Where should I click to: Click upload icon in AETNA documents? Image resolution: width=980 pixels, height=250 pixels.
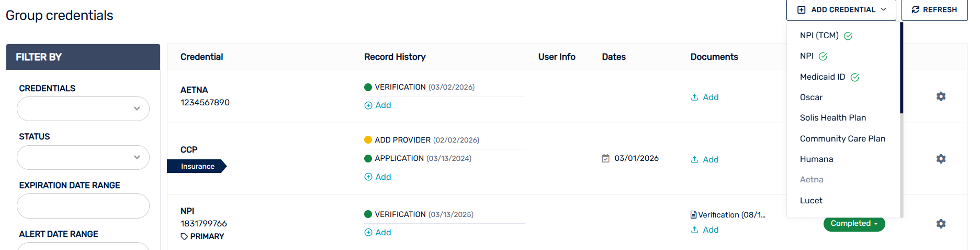point(694,97)
